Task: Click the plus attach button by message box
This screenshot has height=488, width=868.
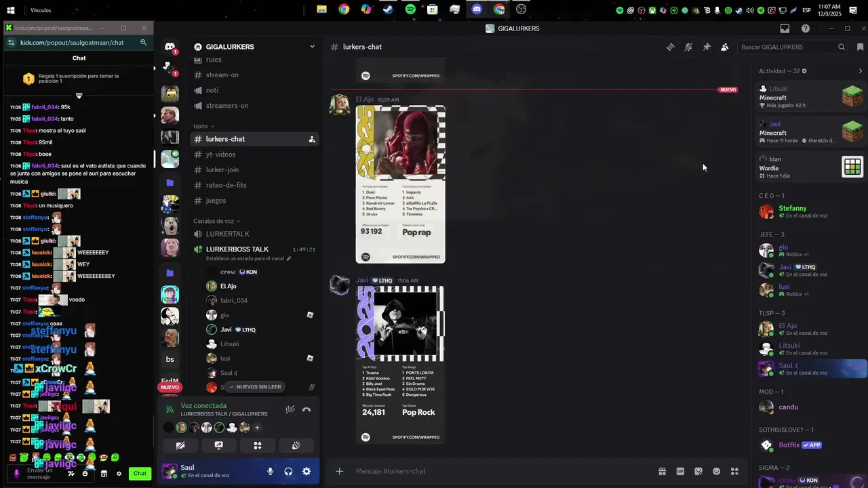Action: (x=339, y=471)
